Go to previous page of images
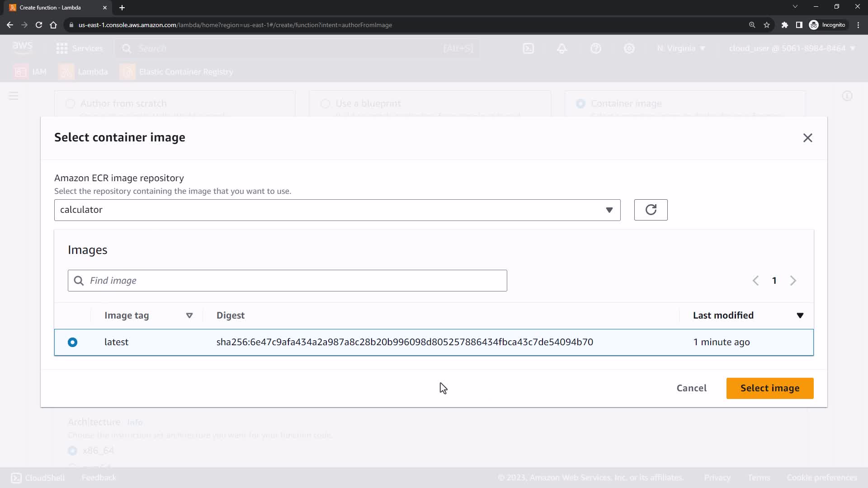This screenshot has width=868, height=488. [x=755, y=281]
